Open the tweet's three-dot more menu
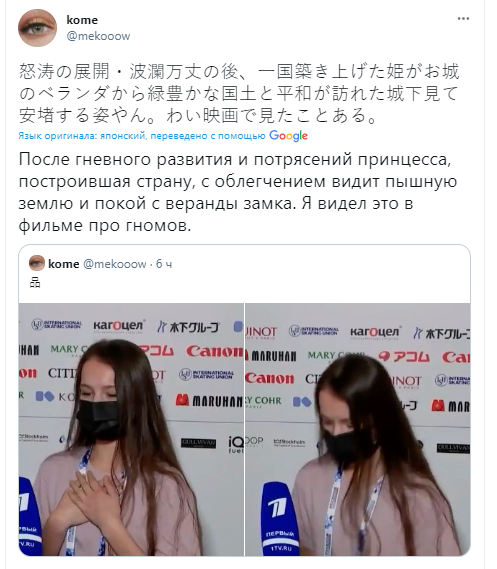Screen dimensions: 497x569 click(463, 19)
